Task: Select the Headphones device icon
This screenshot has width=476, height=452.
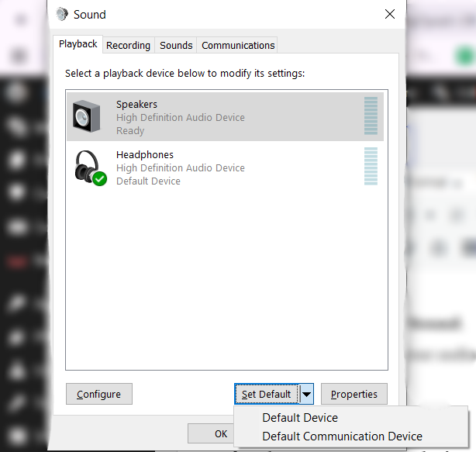Action: (x=90, y=167)
